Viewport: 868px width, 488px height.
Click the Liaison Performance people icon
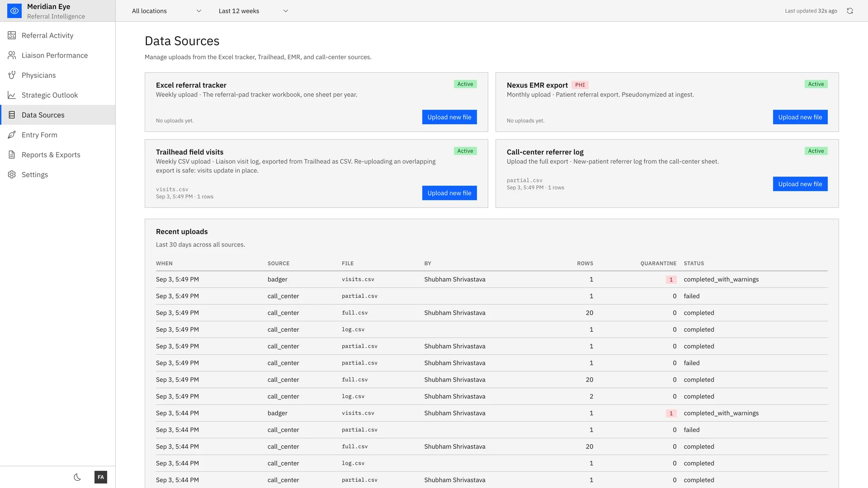tap(12, 55)
